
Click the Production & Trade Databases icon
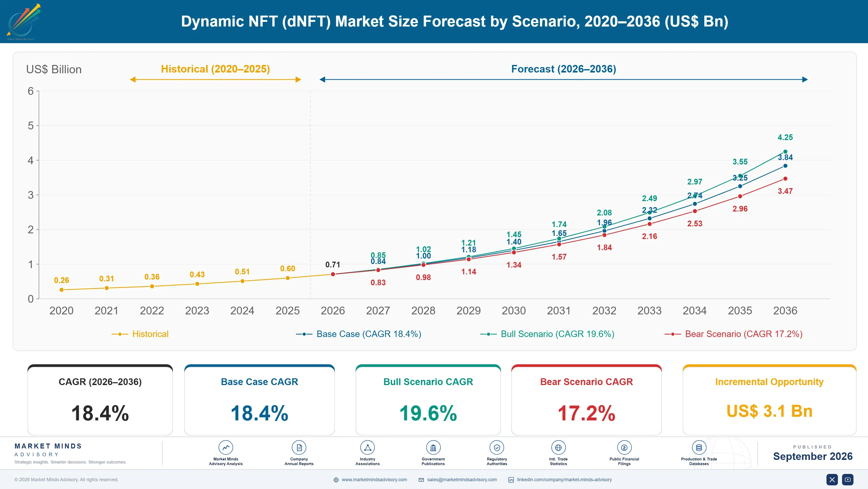tap(699, 447)
